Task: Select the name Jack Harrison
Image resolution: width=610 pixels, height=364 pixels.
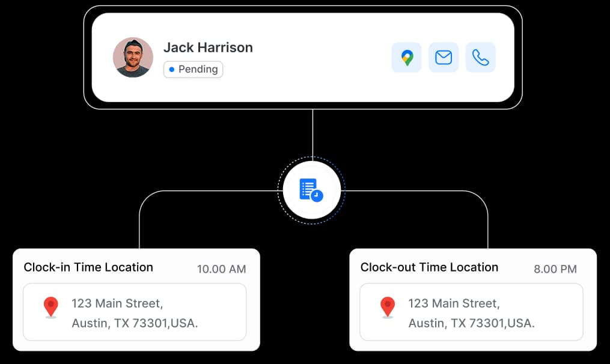Action: 208,47
